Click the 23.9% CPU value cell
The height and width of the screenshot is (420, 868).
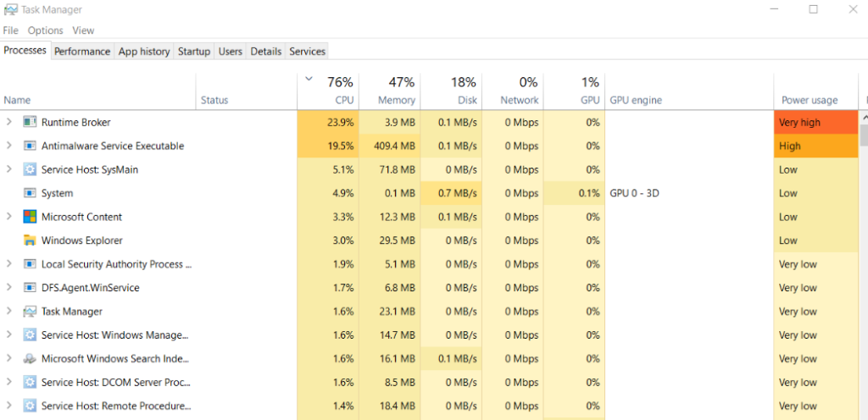(328, 122)
